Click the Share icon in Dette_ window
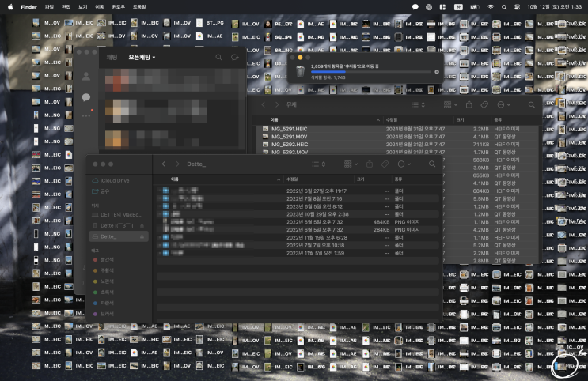The image size is (588, 381). point(370,164)
